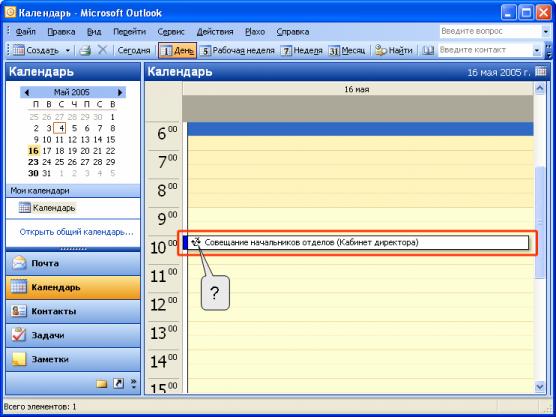Open the Plaxo menu

(x=255, y=32)
